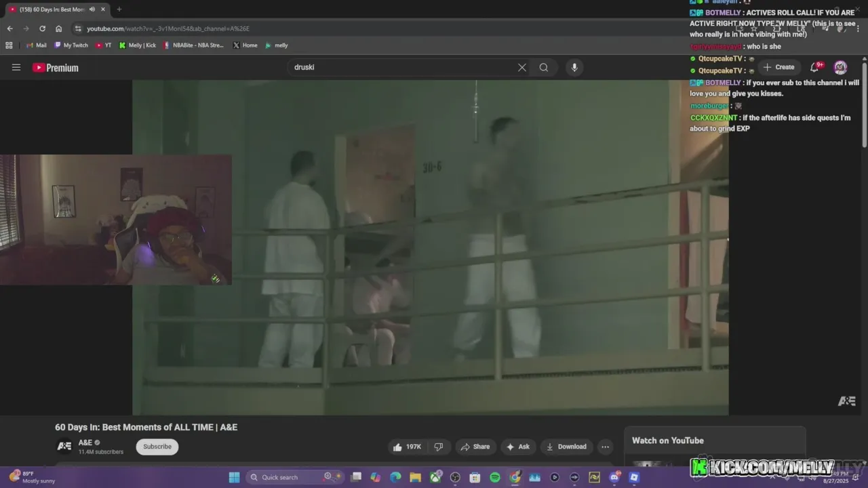Subscribe to the A&E channel

point(157,447)
